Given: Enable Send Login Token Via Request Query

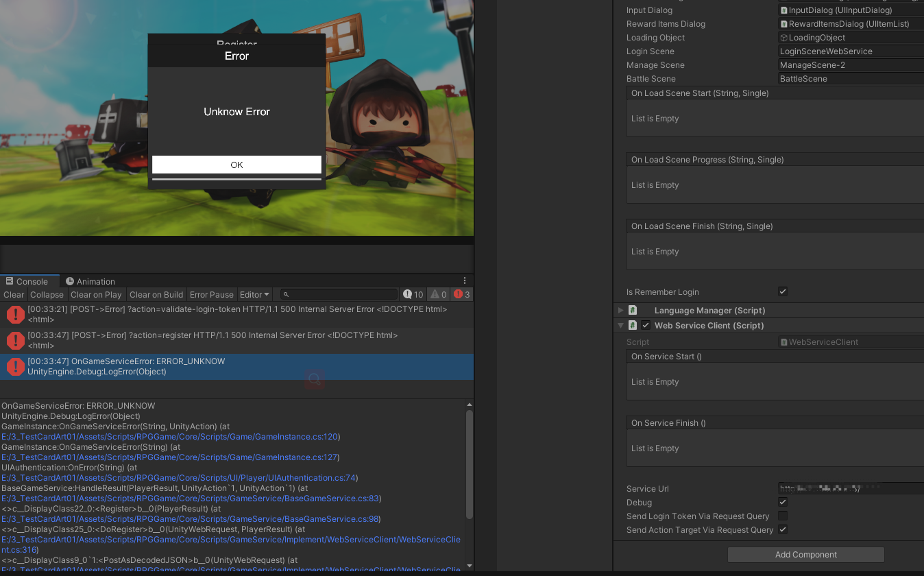Looking at the screenshot, I should click(x=782, y=516).
